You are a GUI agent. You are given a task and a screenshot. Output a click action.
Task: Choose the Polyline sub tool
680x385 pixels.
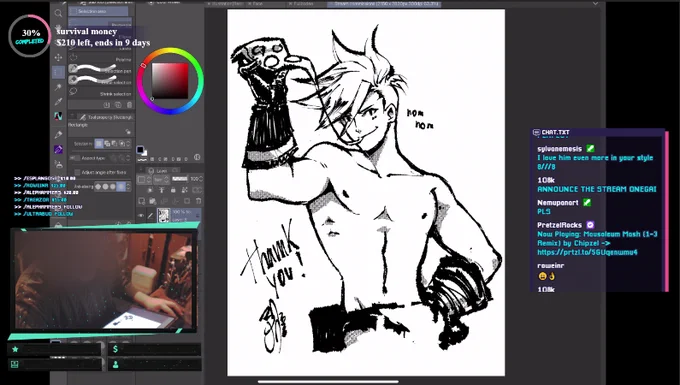click(x=100, y=59)
